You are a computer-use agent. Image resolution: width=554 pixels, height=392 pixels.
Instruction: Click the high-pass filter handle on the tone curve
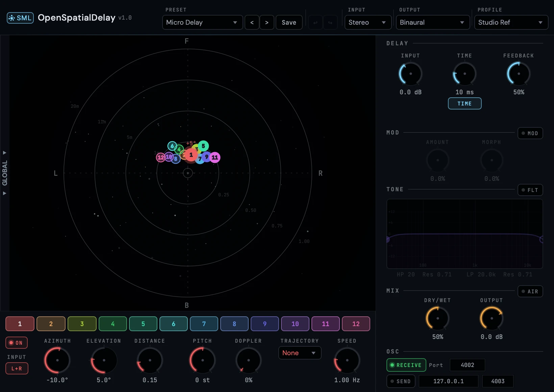pos(388,240)
